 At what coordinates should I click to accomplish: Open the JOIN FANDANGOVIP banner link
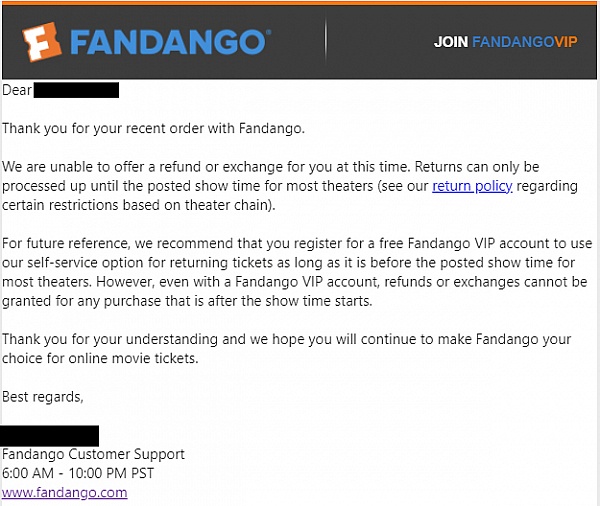505,42
